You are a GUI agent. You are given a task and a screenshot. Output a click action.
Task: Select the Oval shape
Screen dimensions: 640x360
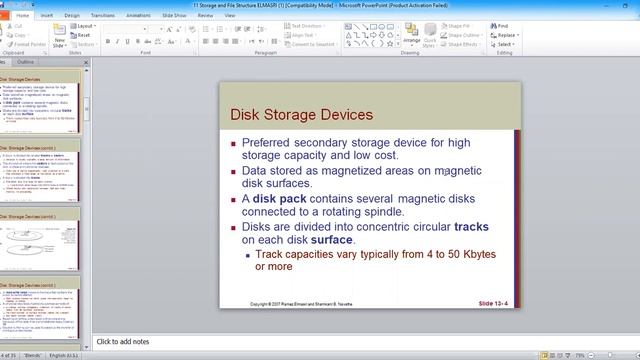[382, 27]
